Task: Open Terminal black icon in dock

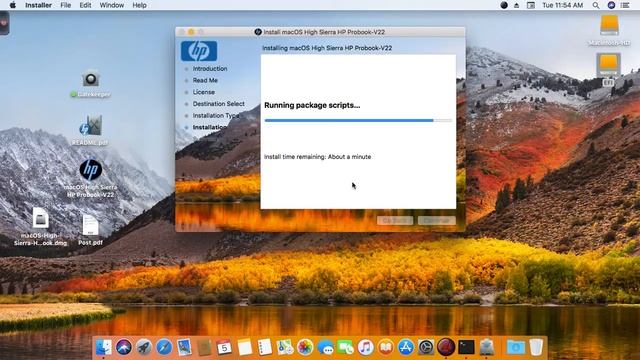Action: [x=466, y=347]
